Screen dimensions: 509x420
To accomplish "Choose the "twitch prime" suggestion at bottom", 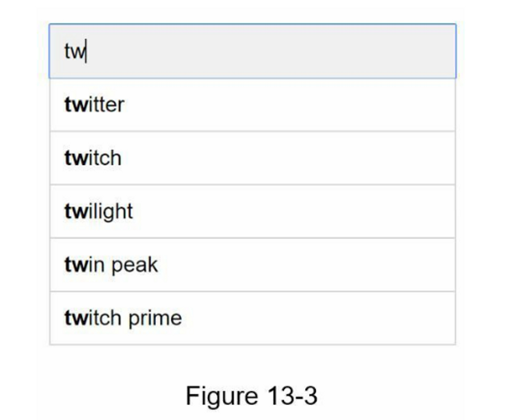I will (x=123, y=318).
